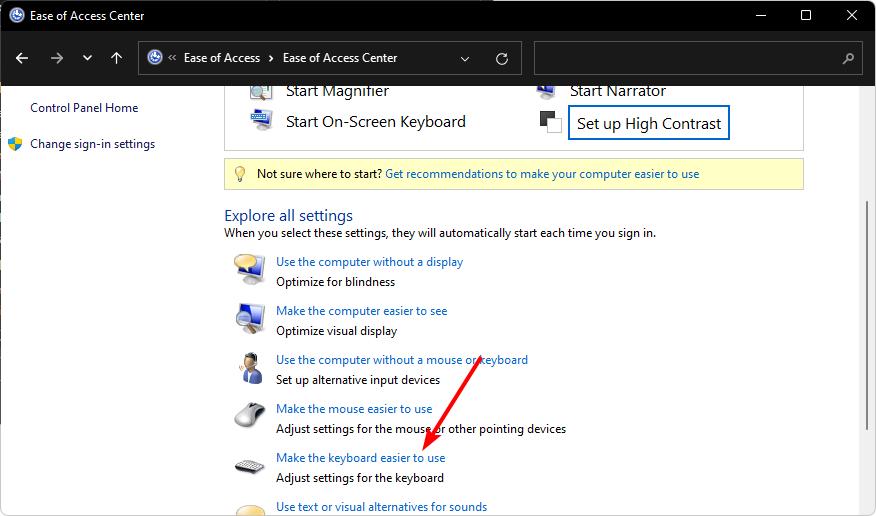Image resolution: width=876 pixels, height=516 pixels.
Task: Click the High Contrast icon
Action: point(550,122)
